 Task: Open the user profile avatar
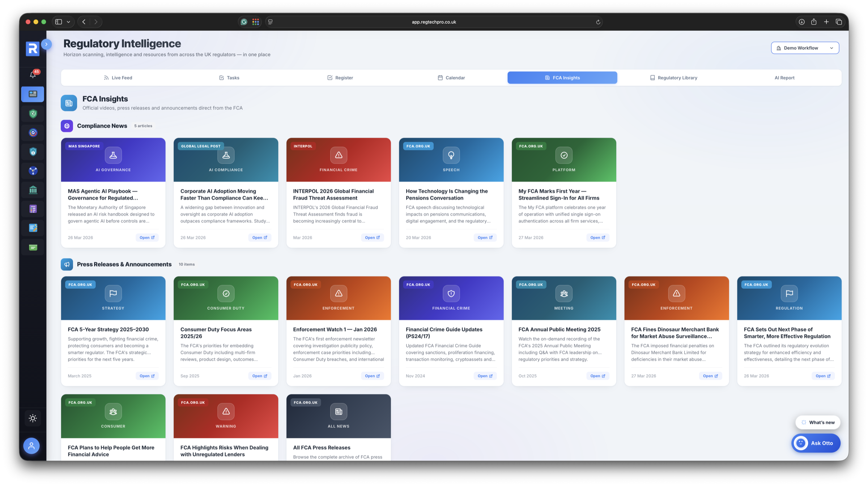click(x=31, y=446)
